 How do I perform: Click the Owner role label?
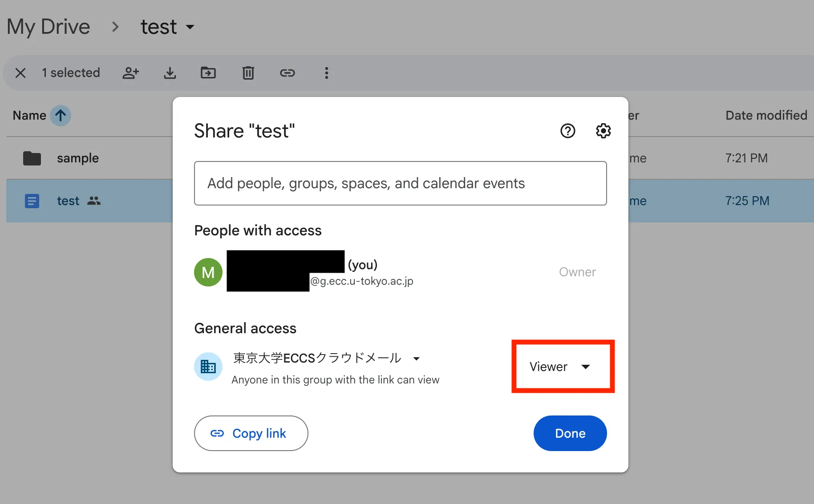pyautogui.click(x=577, y=272)
